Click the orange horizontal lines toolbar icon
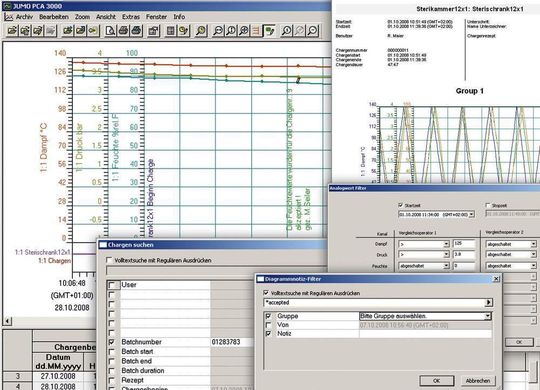The height and width of the screenshot is (390, 540). pyautogui.click(x=257, y=31)
